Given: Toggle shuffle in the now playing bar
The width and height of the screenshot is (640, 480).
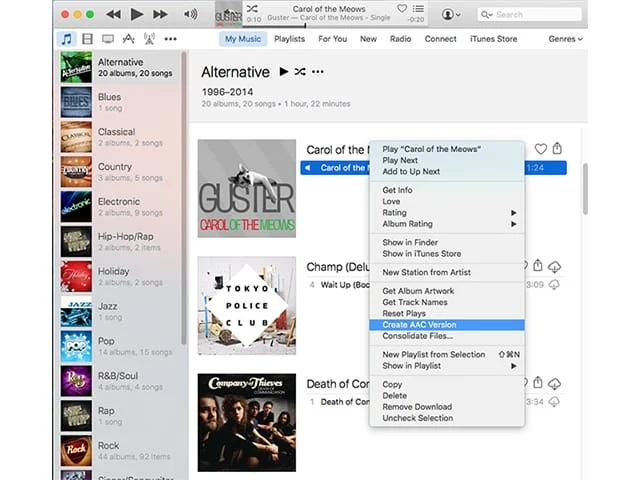Looking at the screenshot, I should 252,8.
